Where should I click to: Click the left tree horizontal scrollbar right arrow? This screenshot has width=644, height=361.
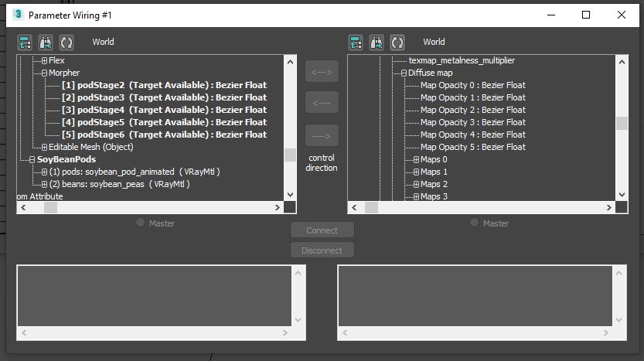278,207
